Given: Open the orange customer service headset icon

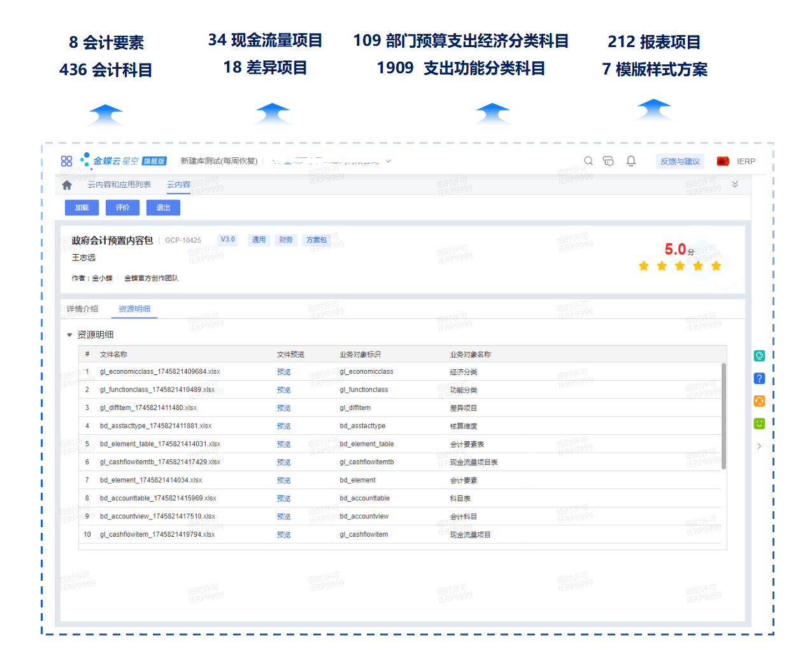Looking at the screenshot, I should point(759,400).
